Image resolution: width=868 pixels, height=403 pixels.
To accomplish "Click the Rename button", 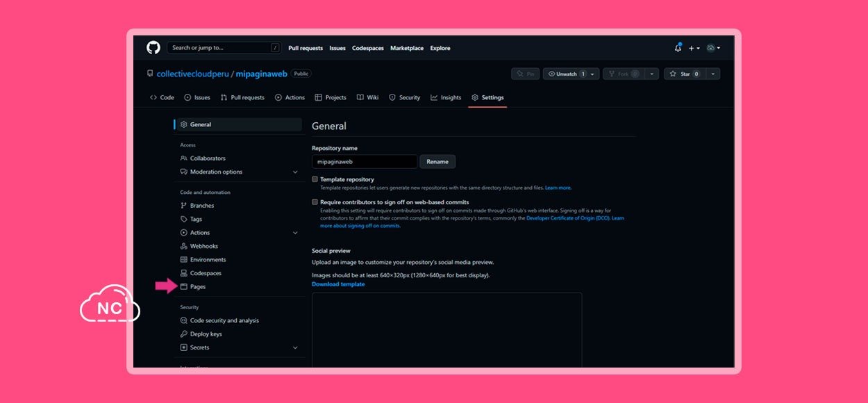I will pos(437,161).
